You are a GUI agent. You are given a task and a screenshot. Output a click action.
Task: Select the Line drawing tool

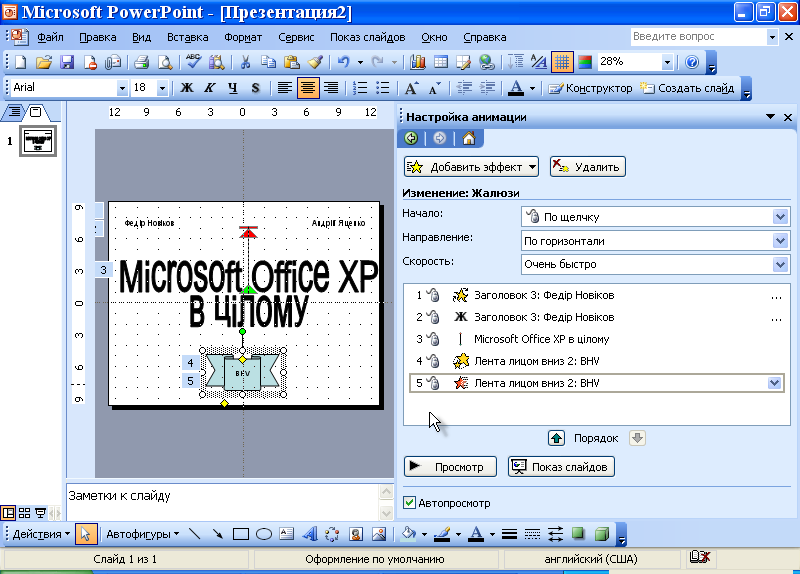click(x=194, y=534)
